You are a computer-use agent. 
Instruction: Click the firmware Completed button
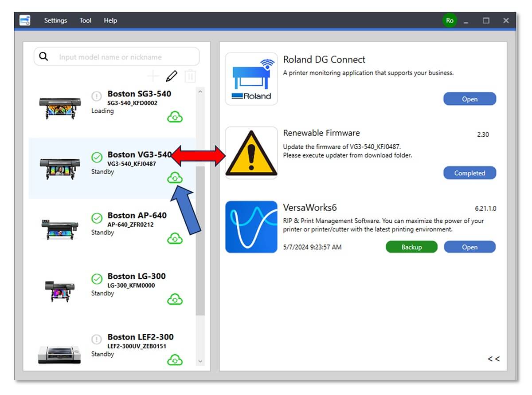[470, 173]
